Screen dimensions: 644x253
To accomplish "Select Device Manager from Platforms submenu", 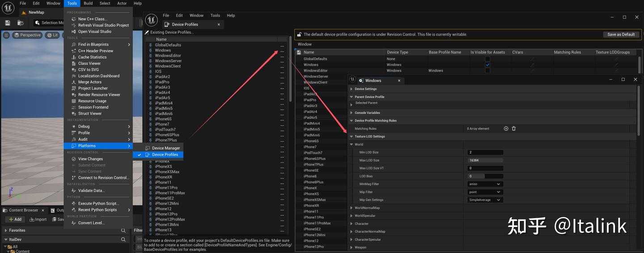I will pos(165,148).
